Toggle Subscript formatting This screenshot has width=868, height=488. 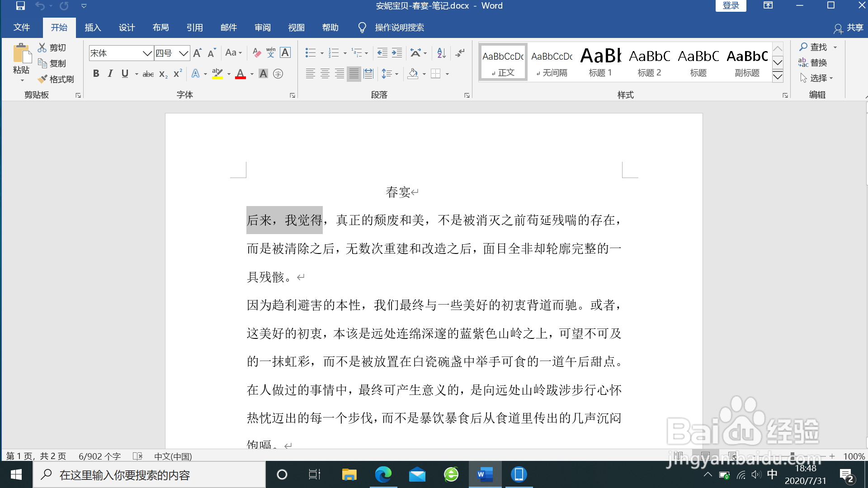(163, 74)
